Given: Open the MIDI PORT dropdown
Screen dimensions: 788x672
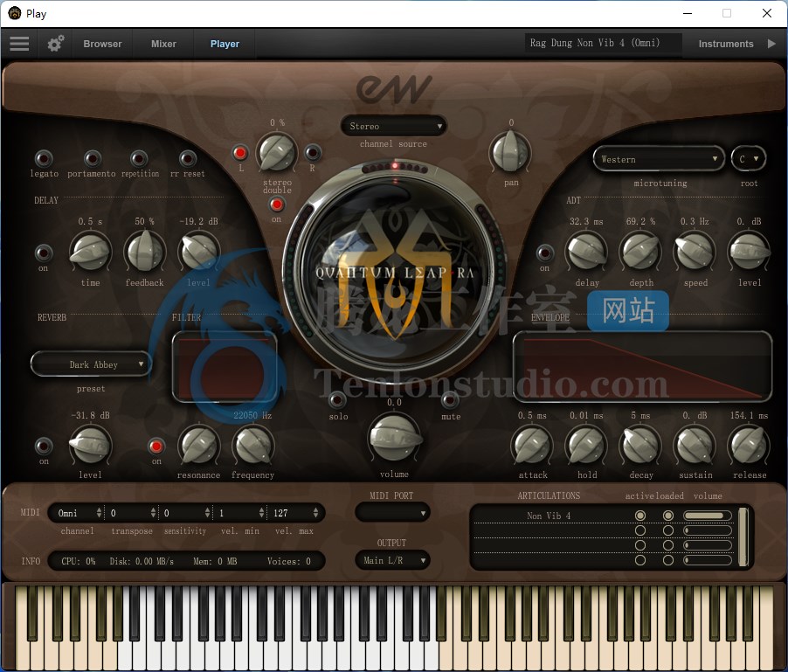Looking at the screenshot, I should point(392,513).
